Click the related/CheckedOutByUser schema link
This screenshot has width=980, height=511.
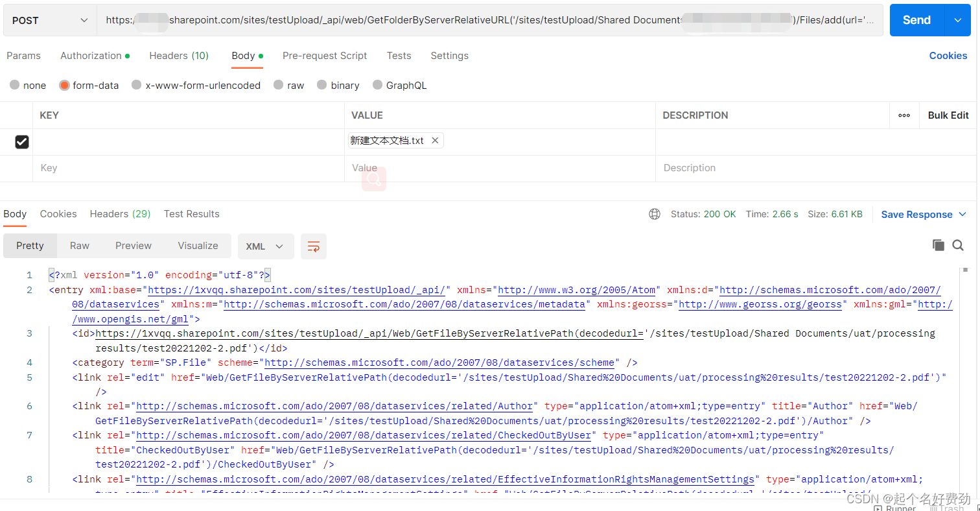click(x=363, y=435)
